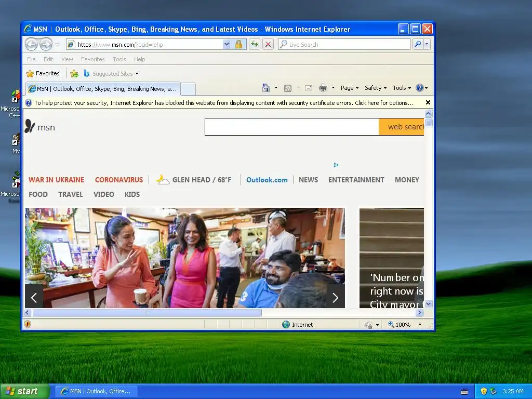Click the Read Mail envelope icon

click(x=309, y=88)
